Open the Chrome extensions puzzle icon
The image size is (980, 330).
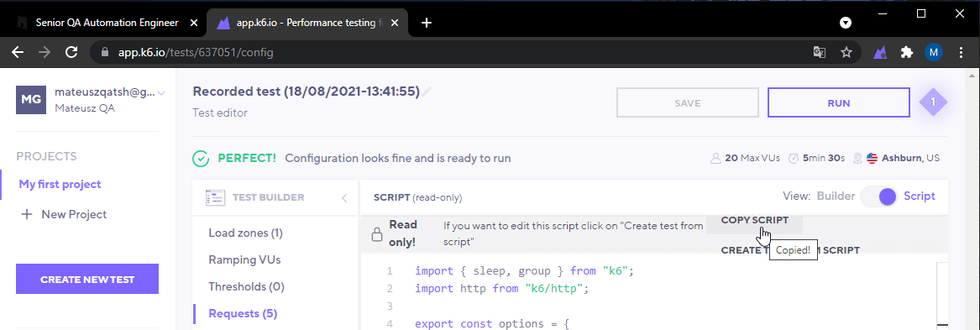907,53
